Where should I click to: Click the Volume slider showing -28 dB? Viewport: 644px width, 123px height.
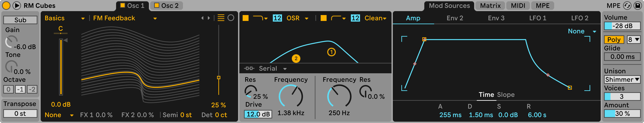pos(622,26)
